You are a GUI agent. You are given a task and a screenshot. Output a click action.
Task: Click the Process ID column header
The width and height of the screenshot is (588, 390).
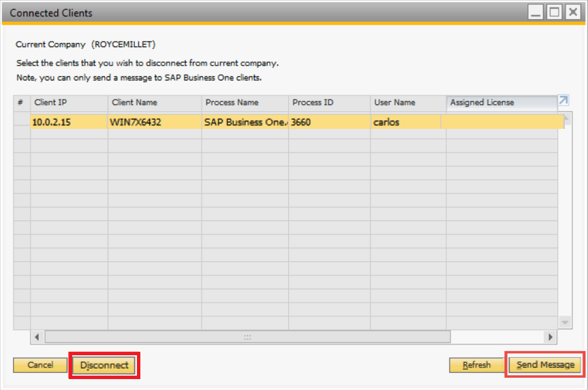point(329,102)
